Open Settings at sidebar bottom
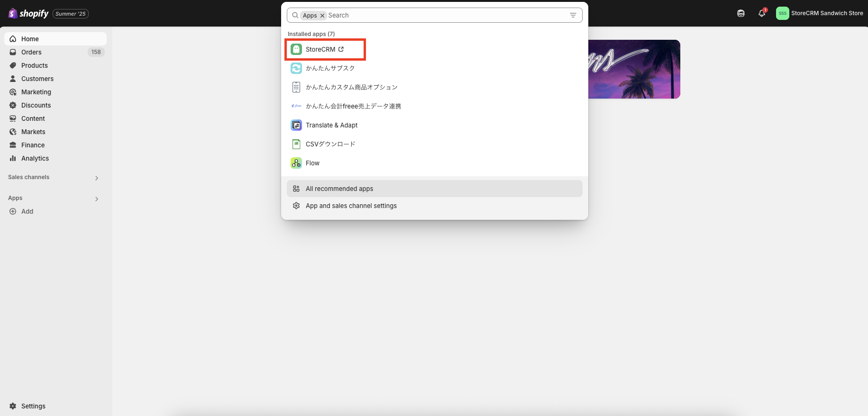 click(55, 406)
